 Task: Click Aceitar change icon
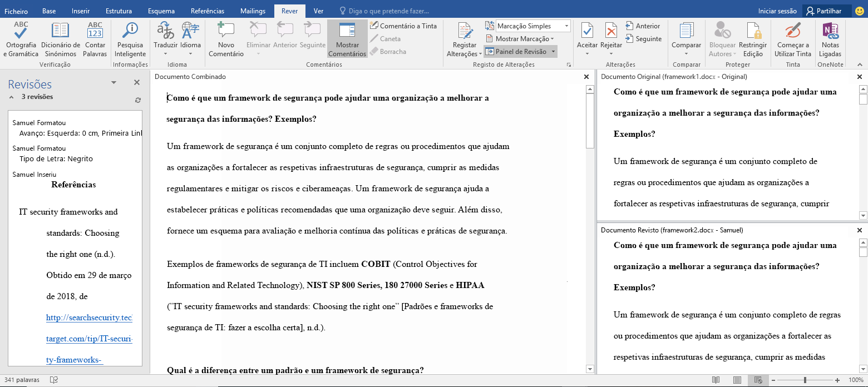pyautogui.click(x=587, y=31)
